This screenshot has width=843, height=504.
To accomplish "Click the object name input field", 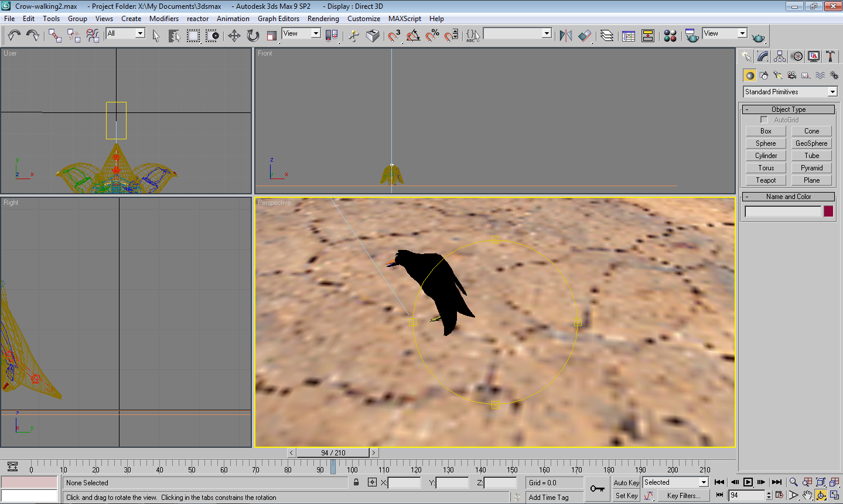I will pyautogui.click(x=783, y=211).
